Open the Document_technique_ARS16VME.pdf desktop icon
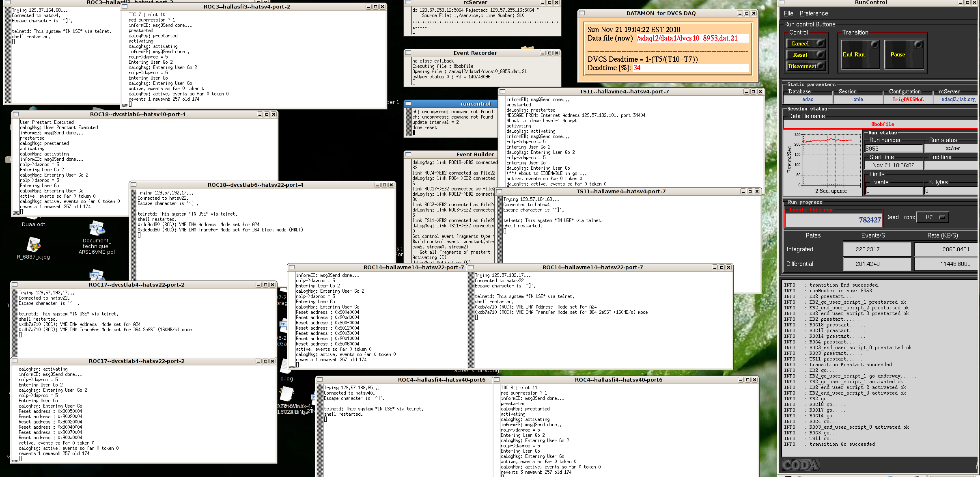Viewport: 980px width, 477px height. coord(97,229)
